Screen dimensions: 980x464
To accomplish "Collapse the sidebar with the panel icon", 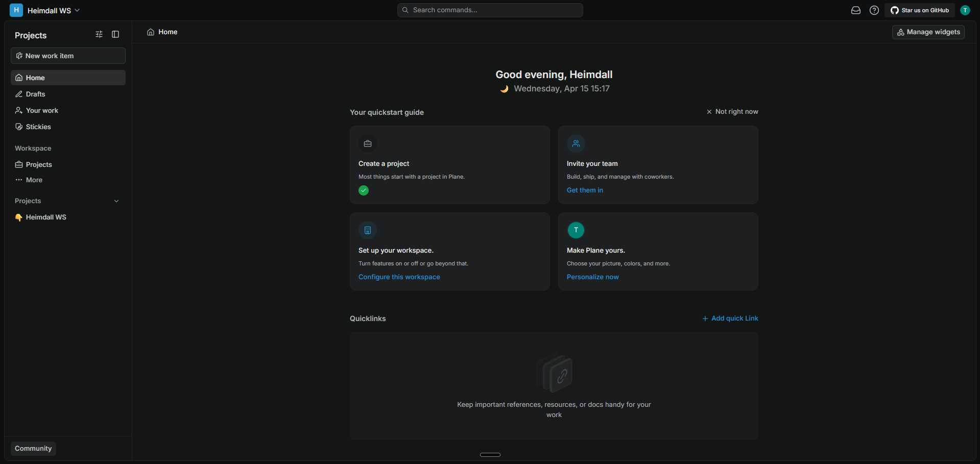I will [115, 34].
